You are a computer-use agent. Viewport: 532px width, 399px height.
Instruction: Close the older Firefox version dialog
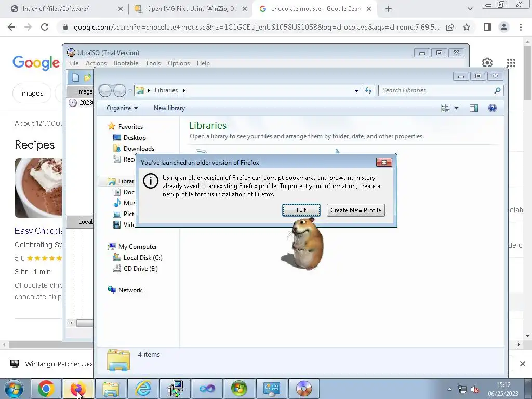pyautogui.click(x=384, y=162)
